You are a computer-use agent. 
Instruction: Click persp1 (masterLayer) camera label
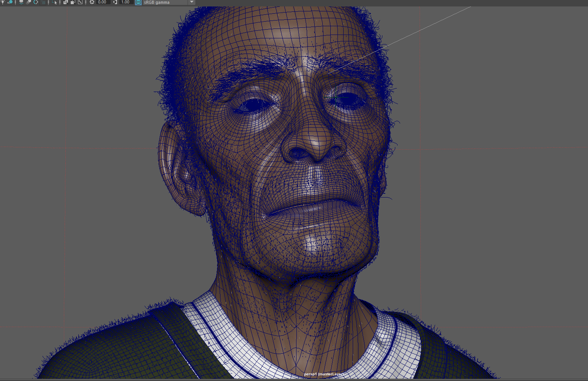(323, 374)
